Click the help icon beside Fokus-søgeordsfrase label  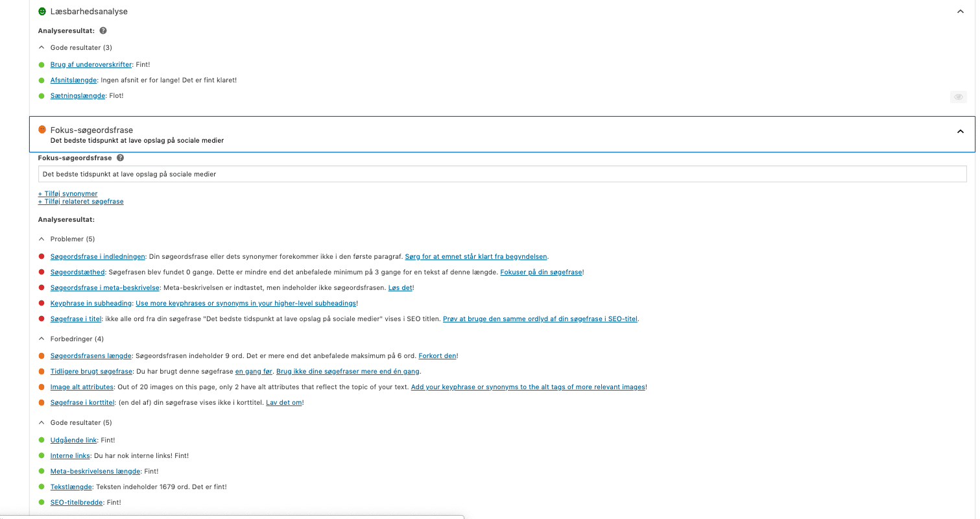click(121, 158)
